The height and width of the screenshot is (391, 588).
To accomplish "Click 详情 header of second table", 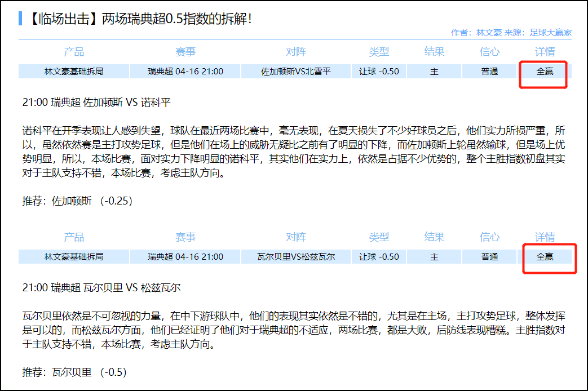I will 545,237.
